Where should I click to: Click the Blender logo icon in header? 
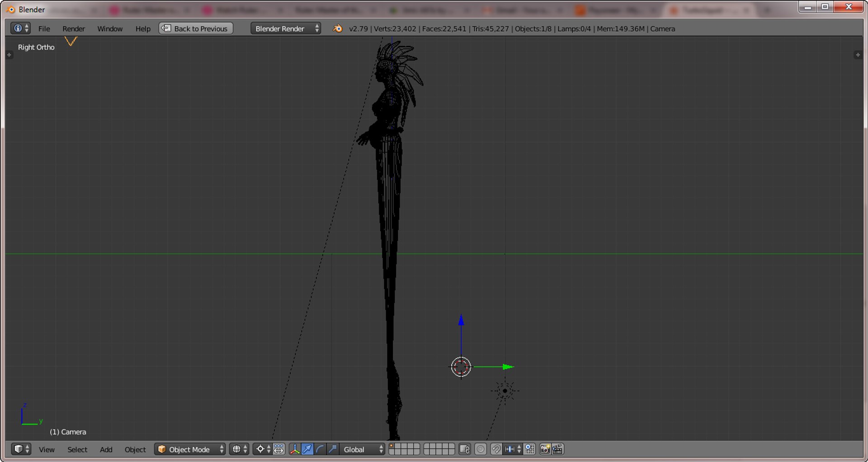click(337, 28)
